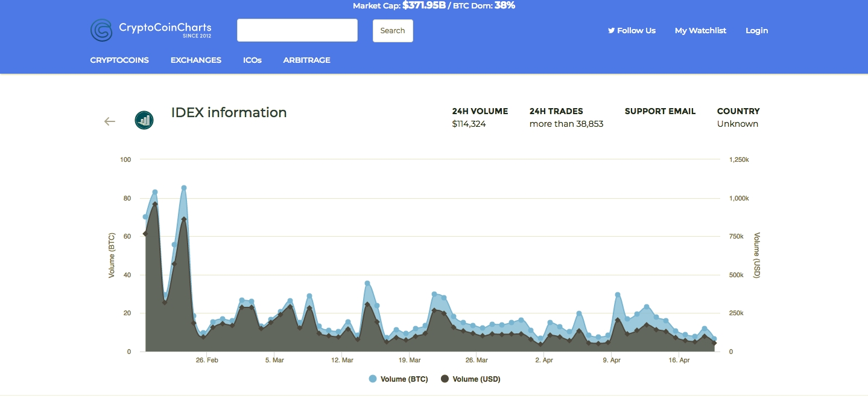Image resolution: width=868 pixels, height=398 pixels.
Task: Click the "19. Mar" date axis label
Action: (x=410, y=361)
